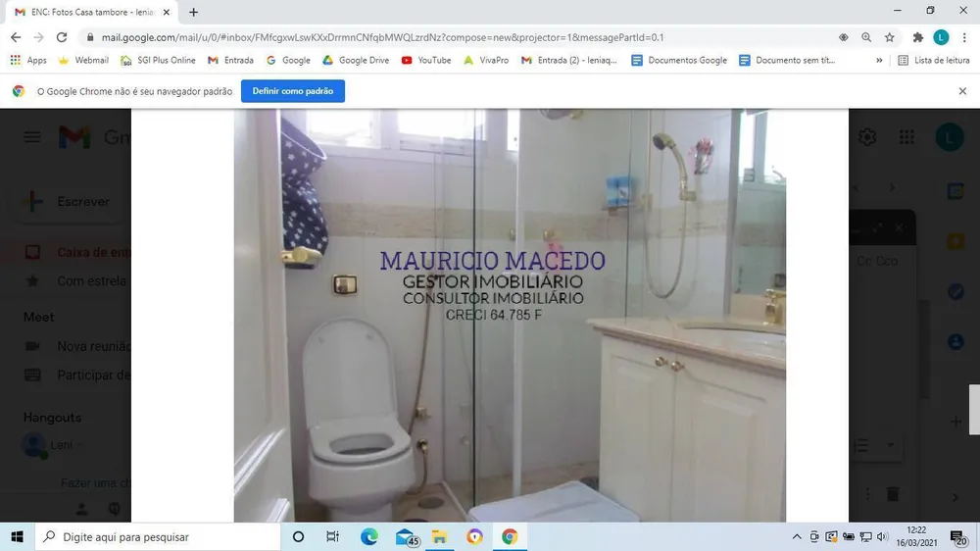Open the Google account avatar
This screenshot has height=551, width=980.
(x=950, y=137)
